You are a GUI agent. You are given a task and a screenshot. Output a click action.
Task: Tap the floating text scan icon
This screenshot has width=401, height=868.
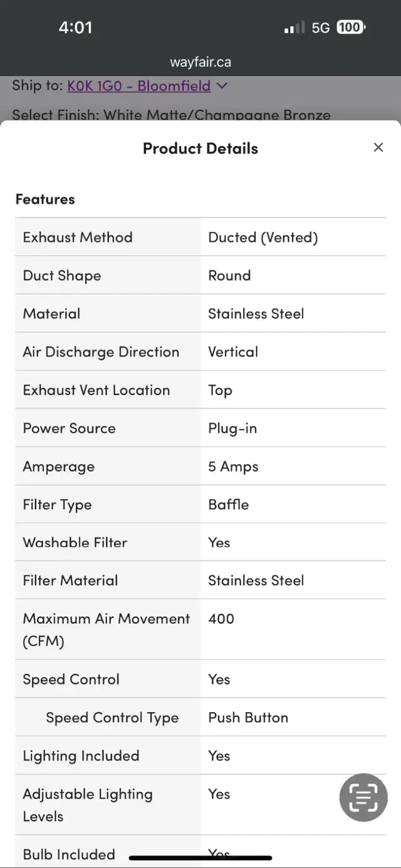(x=363, y=797)
